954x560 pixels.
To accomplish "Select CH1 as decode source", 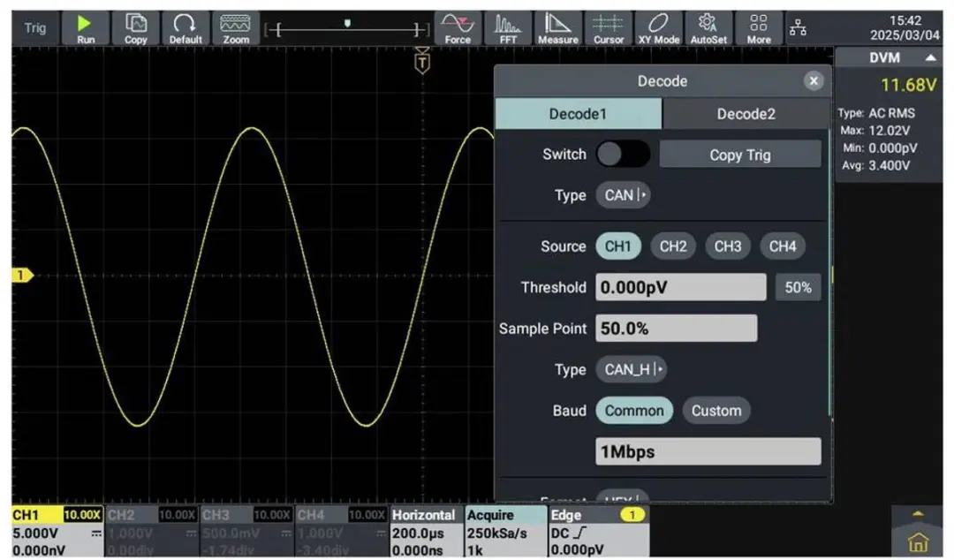I will click(618, 246).
